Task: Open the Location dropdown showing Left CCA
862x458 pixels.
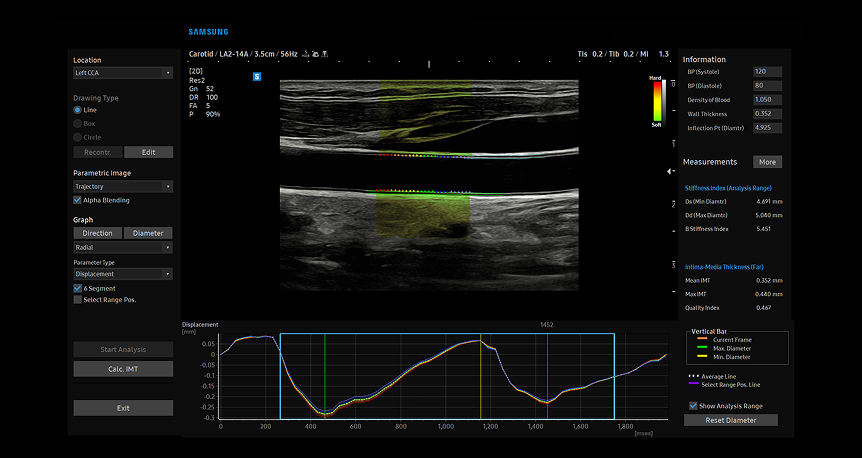Action: point(123,73)
